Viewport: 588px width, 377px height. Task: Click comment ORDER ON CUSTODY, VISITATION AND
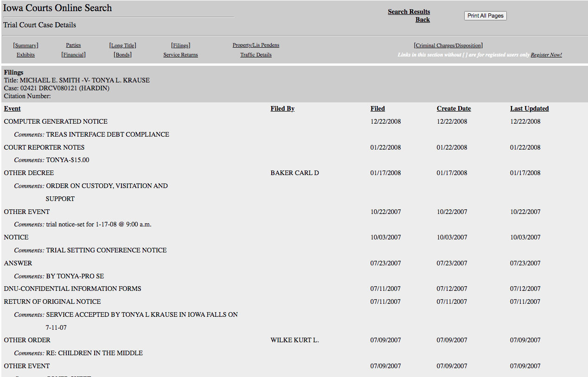point(107,186)
